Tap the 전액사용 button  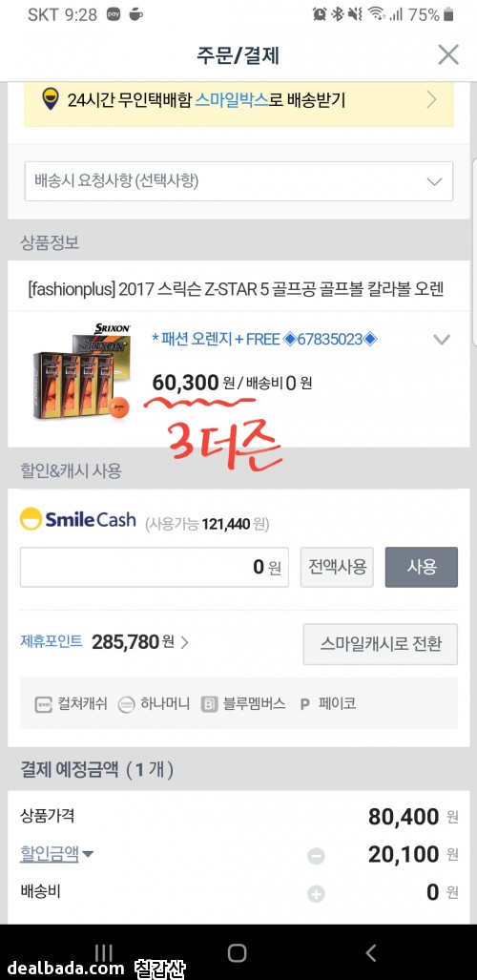(337, 567)
